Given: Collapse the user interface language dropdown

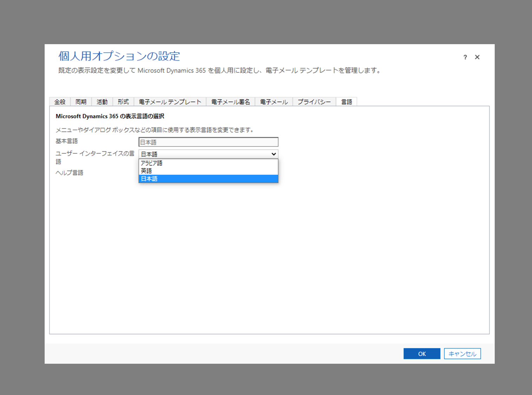Looking at the screenshot, I should pyautogui.click(x=208, y=154).
